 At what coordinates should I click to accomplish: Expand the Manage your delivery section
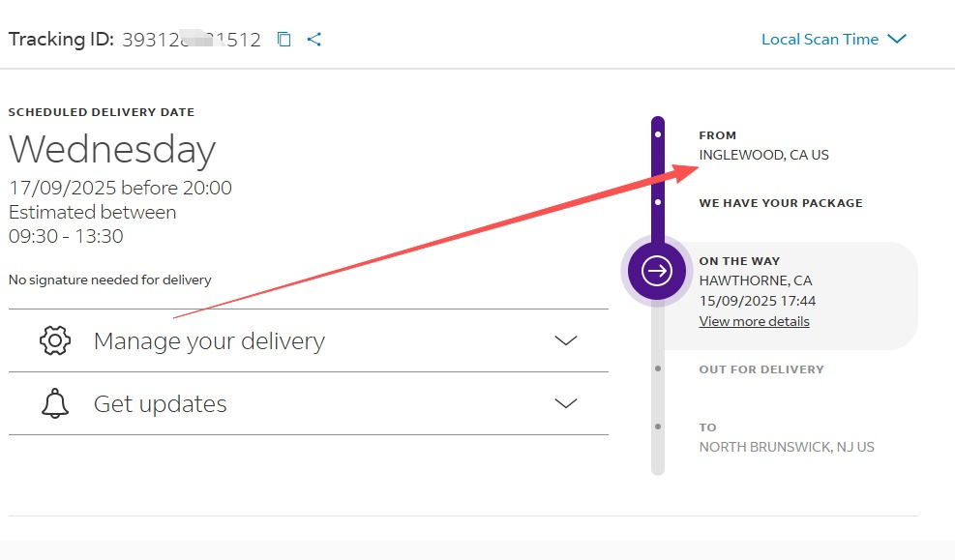(566, 340)
